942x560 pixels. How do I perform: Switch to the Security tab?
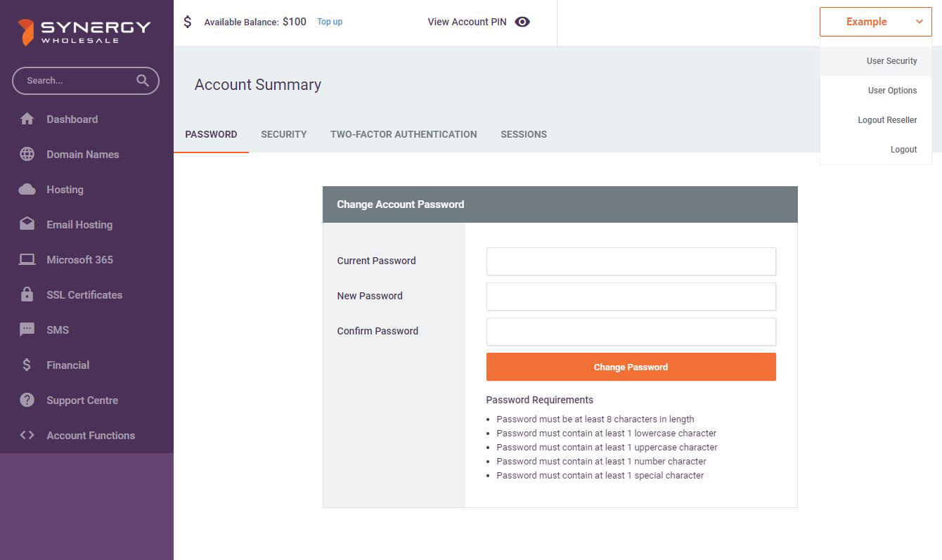283,134
